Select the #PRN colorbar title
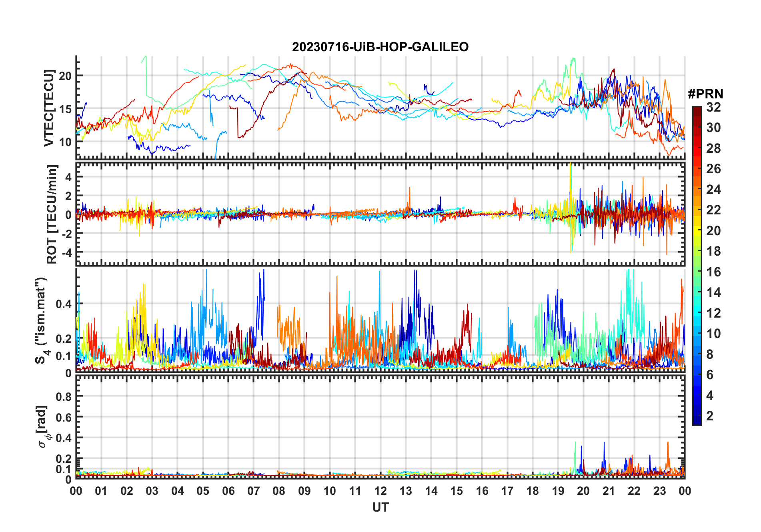761x532 pixels. click(705, 94)
